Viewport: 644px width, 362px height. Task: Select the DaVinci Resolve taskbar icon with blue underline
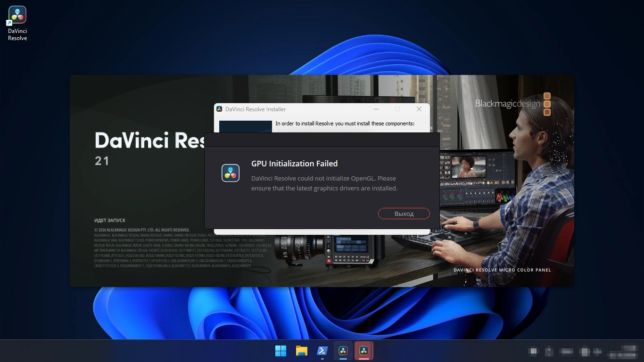343,351
